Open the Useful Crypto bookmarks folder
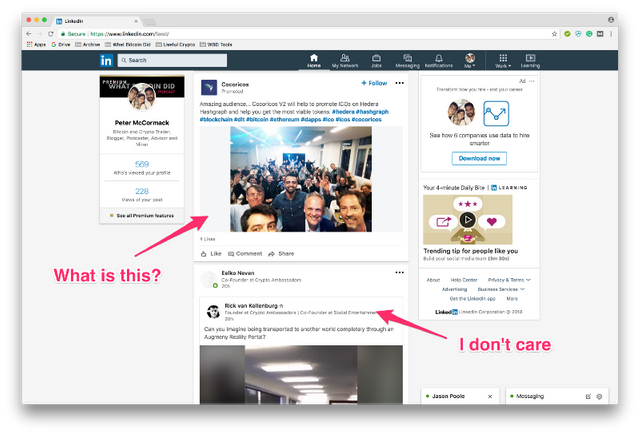640x436 pixels. (175, 44)
